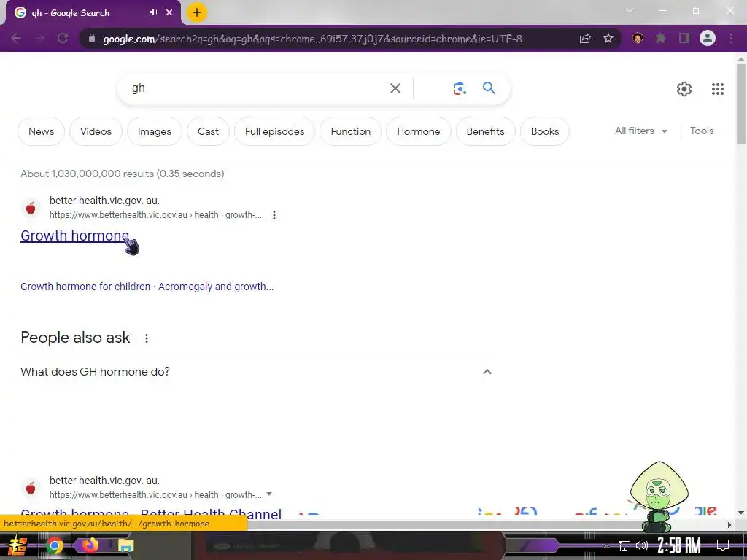Open People also ask three-dot menu
Image resolution: width=747 pixels, height=560 pixels.
click(x=146, y=338)
